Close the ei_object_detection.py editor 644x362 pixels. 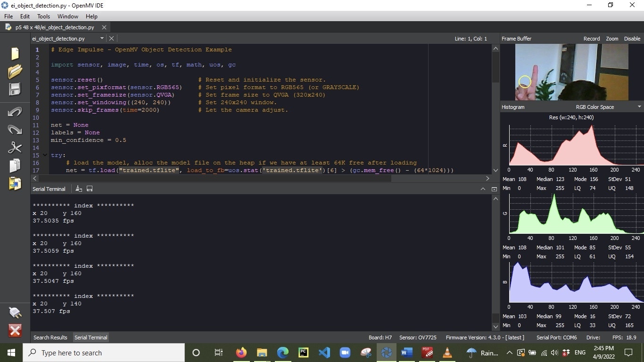pos(111,38)
